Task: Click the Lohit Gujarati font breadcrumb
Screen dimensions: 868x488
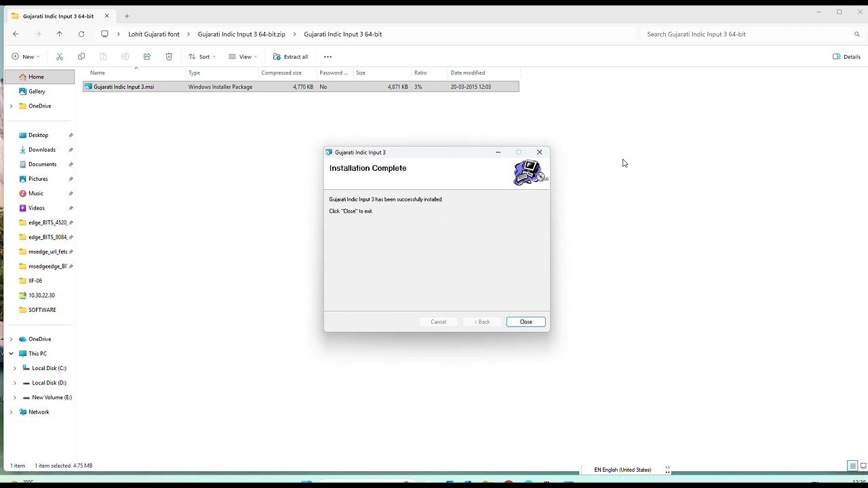Action: tap(154, 34)
